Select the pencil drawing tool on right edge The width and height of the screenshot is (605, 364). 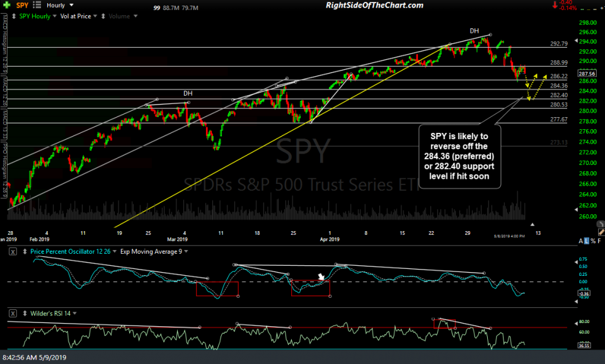pyautogui.click(x=601, y=232)
